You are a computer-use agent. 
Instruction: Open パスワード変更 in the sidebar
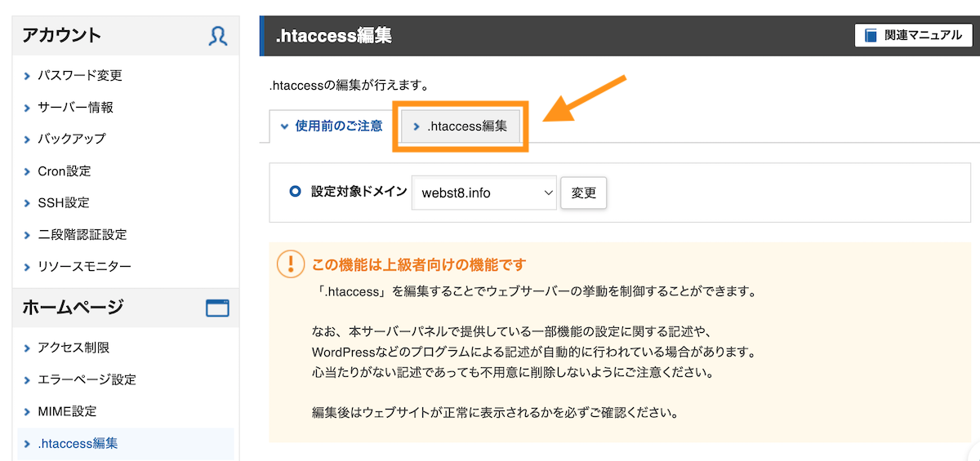79,75
